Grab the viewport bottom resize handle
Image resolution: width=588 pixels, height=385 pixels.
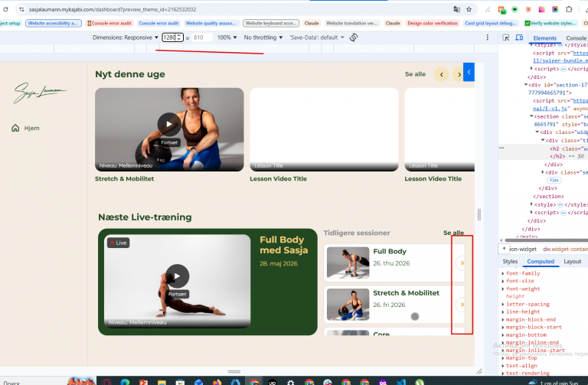pyautogui.click(x=234, y=371)
